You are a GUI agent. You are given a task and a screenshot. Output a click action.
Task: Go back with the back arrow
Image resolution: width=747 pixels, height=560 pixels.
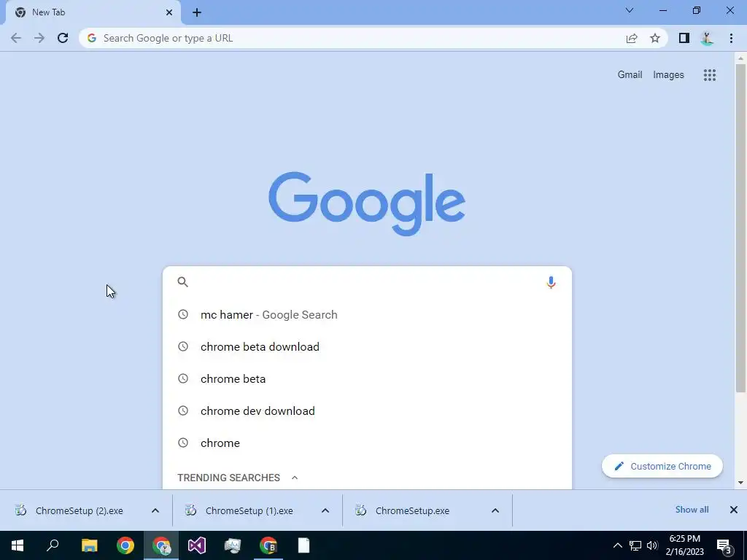16,38
